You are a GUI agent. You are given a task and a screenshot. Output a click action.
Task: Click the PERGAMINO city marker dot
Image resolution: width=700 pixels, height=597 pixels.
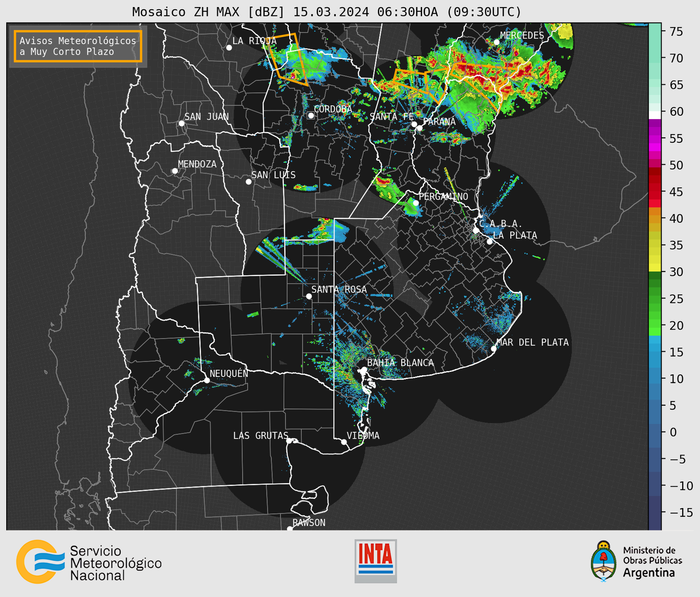pos(416,203)
